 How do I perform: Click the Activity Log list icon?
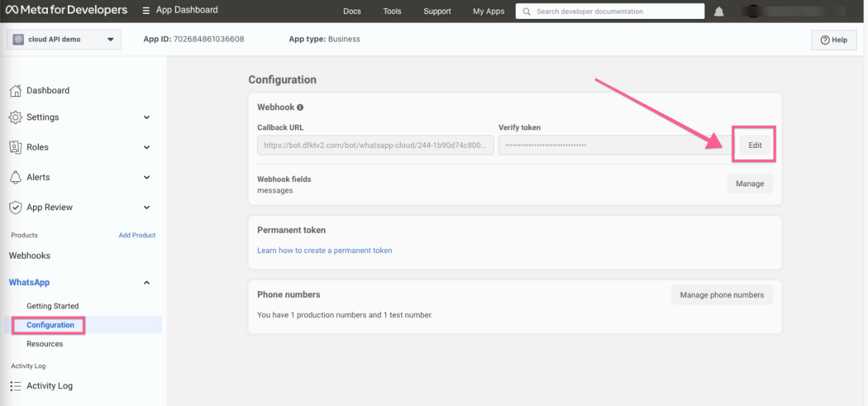[x=16, y=386]
